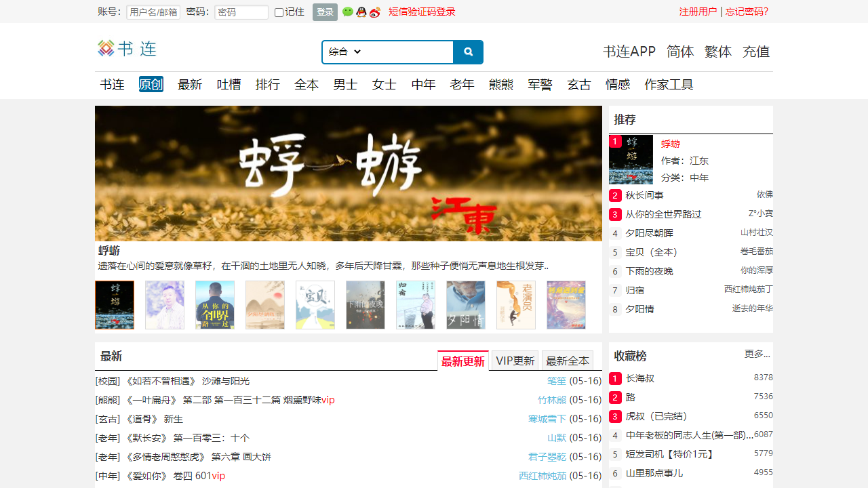
Task: Open 夕阳尽朝晖 in the 推荐 list
Action: (649, 233)
